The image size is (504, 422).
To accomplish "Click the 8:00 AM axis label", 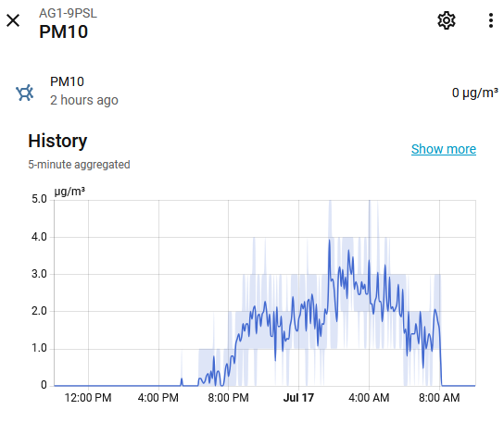I will coord(439,398).
